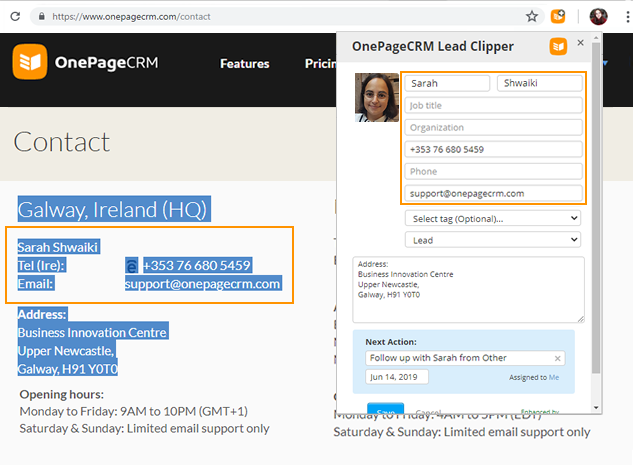The height and width of the screenshot is (465, 633).
Task: Click the Me assignee link
Action: point(554,377)
